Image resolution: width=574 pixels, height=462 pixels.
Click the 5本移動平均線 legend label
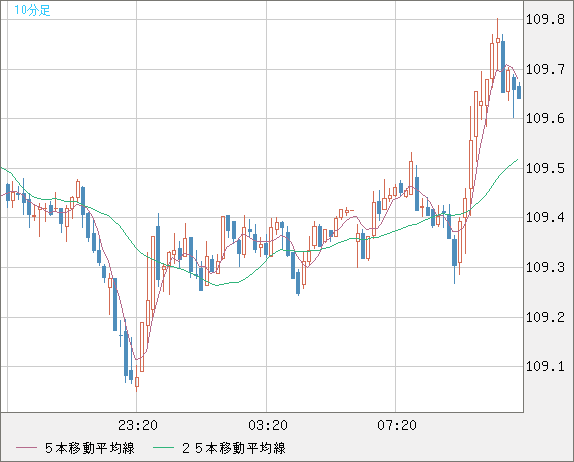90,448
